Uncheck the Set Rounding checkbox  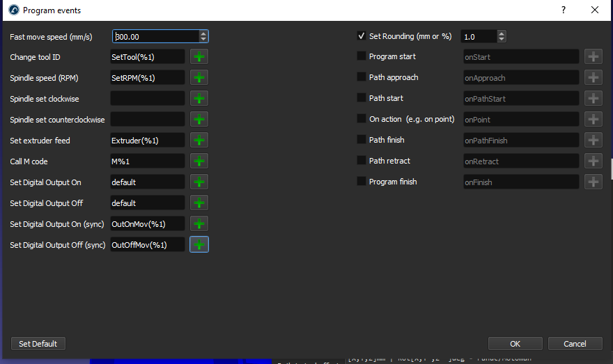362,36
